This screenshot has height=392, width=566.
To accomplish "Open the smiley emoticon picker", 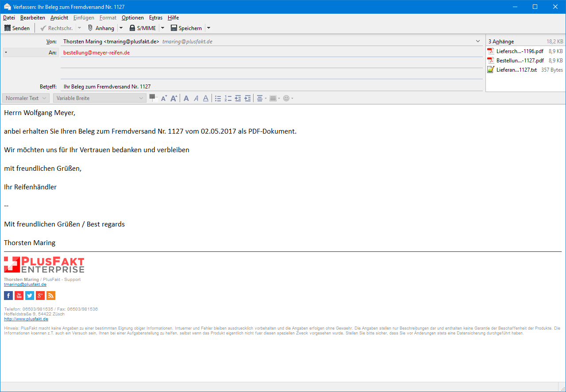I will coord(286,98).
